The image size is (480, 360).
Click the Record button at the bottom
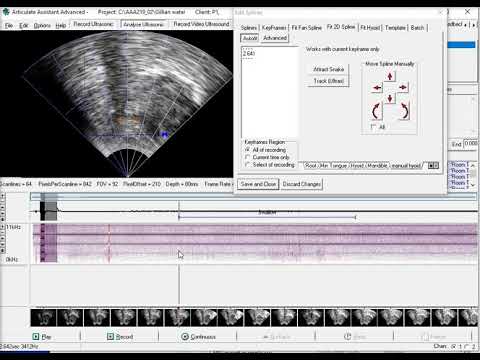point(120,336)
